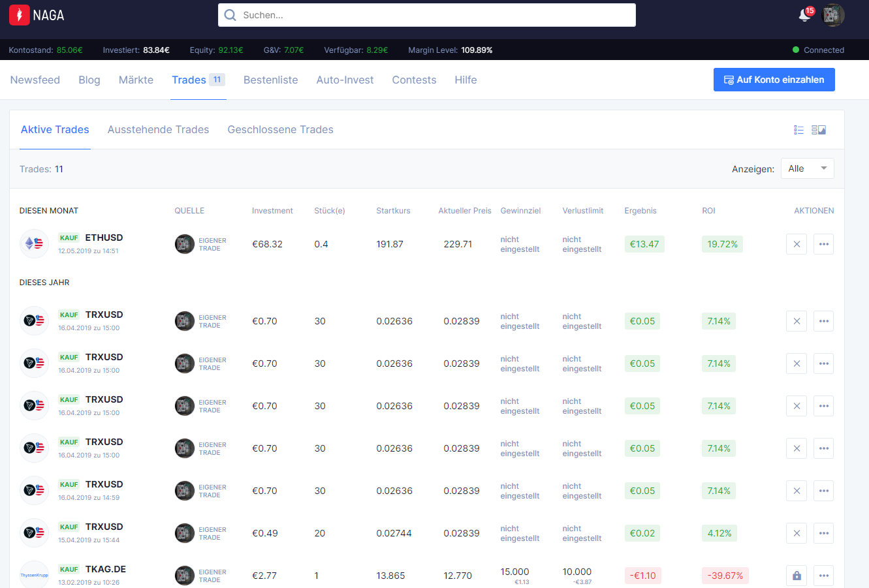Click the ROI badge 4.12% for TRXUSD
This screenshot has height=588, width=869.
click(719, 533)
